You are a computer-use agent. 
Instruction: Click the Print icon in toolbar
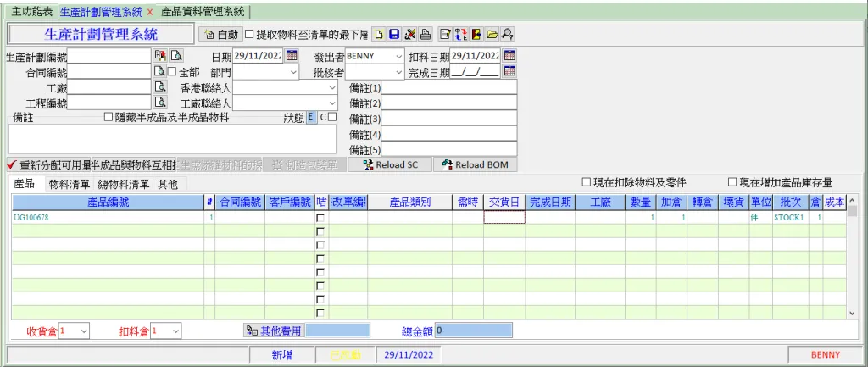[x=426, y=35]
